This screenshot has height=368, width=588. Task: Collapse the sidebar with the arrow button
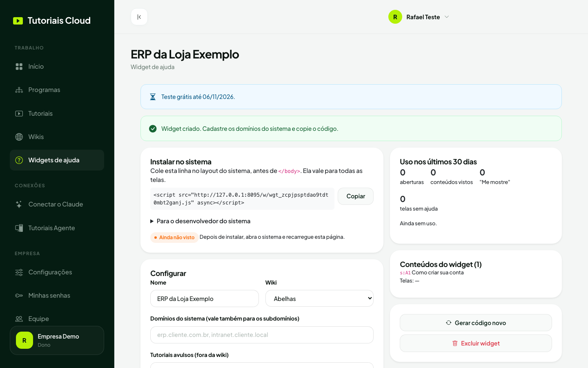pyautogui.click(x=139, y=17)
